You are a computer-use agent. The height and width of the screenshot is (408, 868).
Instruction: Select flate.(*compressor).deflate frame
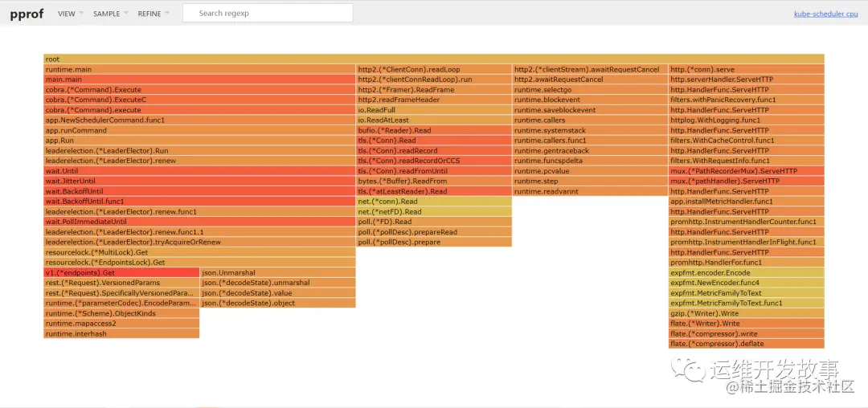(746, 344)
